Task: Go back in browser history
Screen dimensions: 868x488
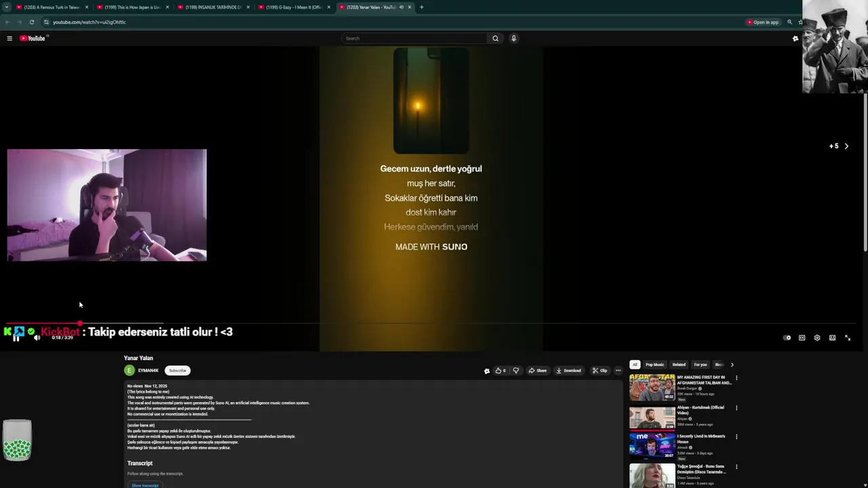Action: coord(7,22)
